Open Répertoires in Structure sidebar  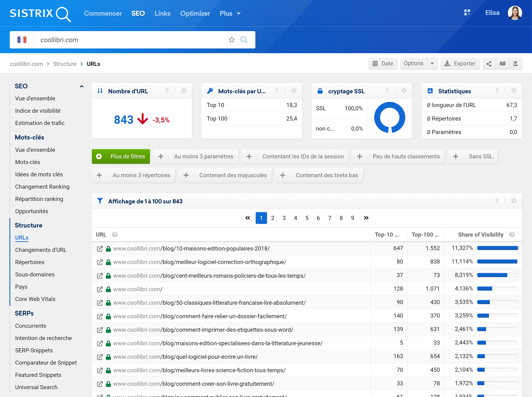click(30, 262)
